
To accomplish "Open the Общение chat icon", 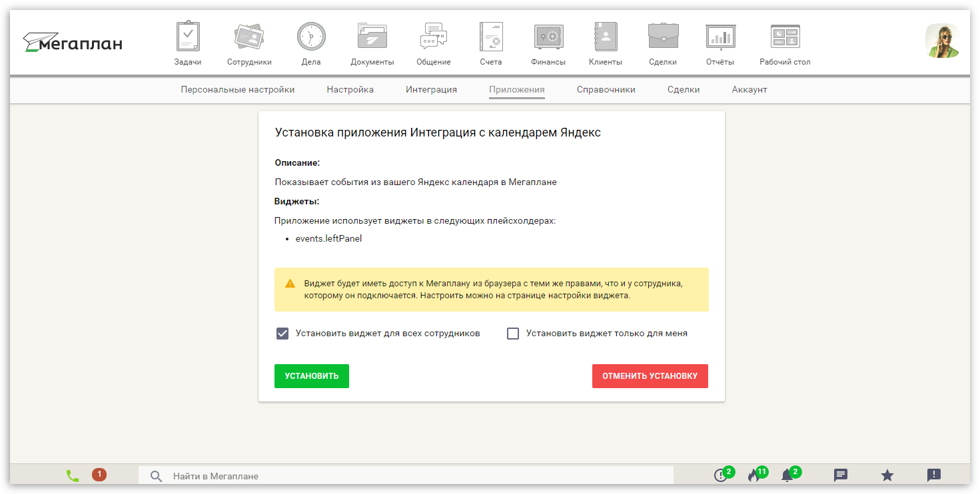I will [434, 37].
